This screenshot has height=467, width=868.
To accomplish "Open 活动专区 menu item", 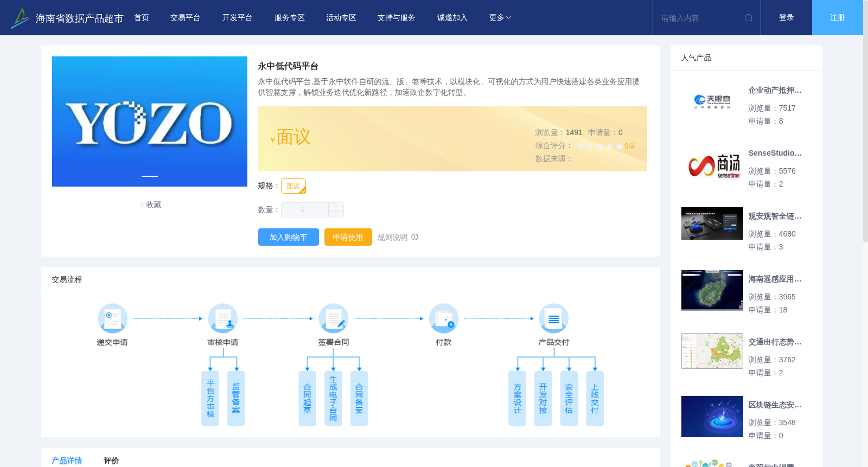I will tap(341, 18).
